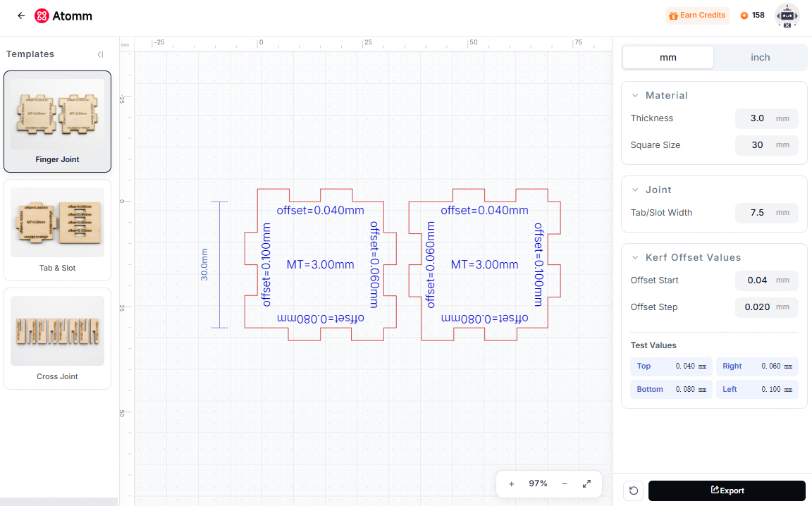Click the Atomm logo icon
The image size is (812, 506).
(42, 16)
